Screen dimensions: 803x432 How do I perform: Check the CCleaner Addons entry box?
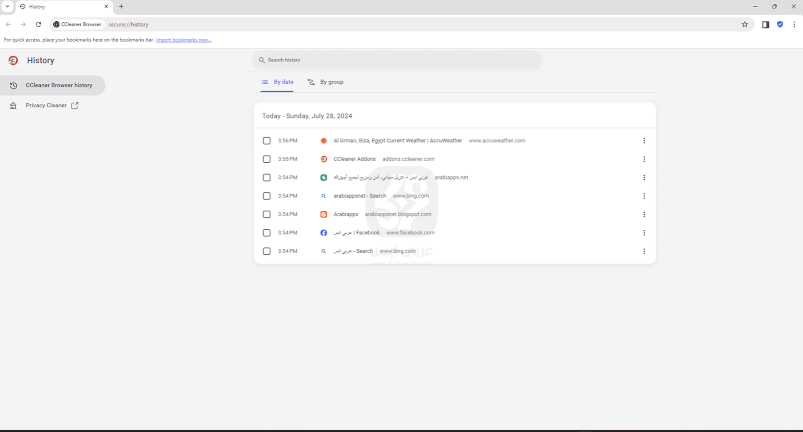pos(267,159)
